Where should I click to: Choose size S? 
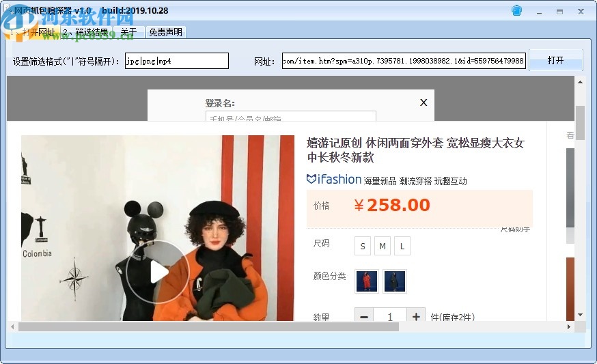[x=363, y=247]
